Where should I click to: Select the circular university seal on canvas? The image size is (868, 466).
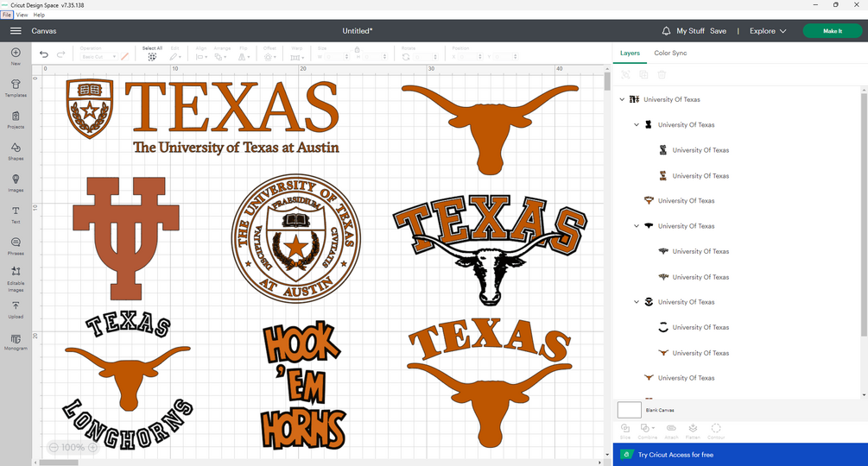click(296, 238)
